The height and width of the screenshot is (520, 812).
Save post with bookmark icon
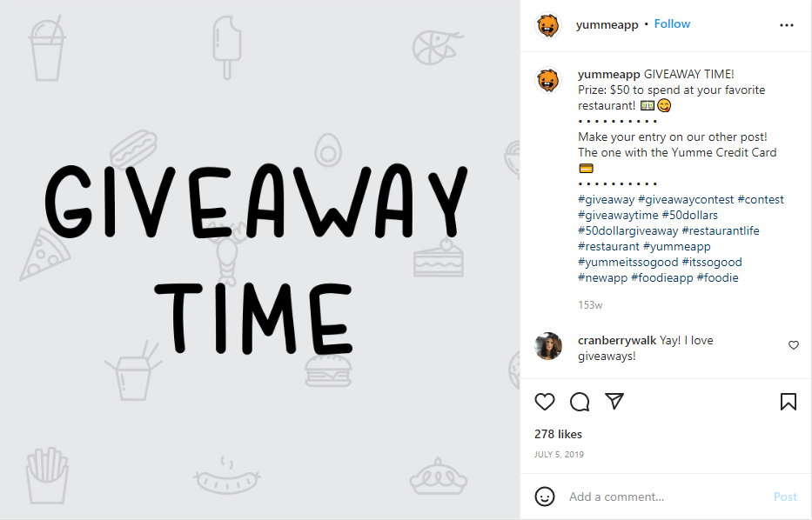click(x=789, y=402)
